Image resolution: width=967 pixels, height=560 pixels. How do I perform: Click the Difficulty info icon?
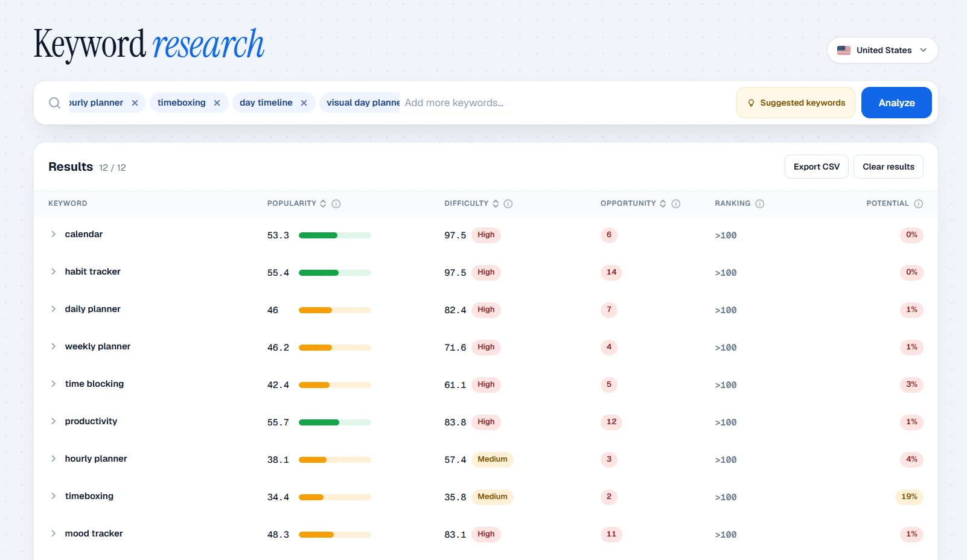[x=508, y=204]
